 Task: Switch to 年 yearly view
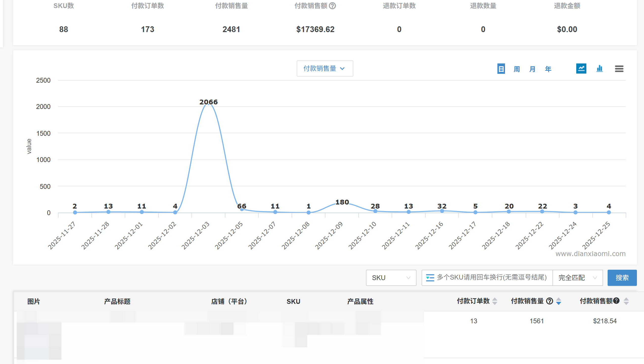coord(548,69)
